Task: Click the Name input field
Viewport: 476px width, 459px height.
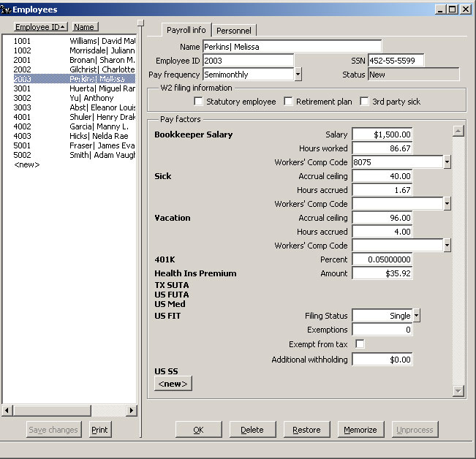Action: point(292,47)
